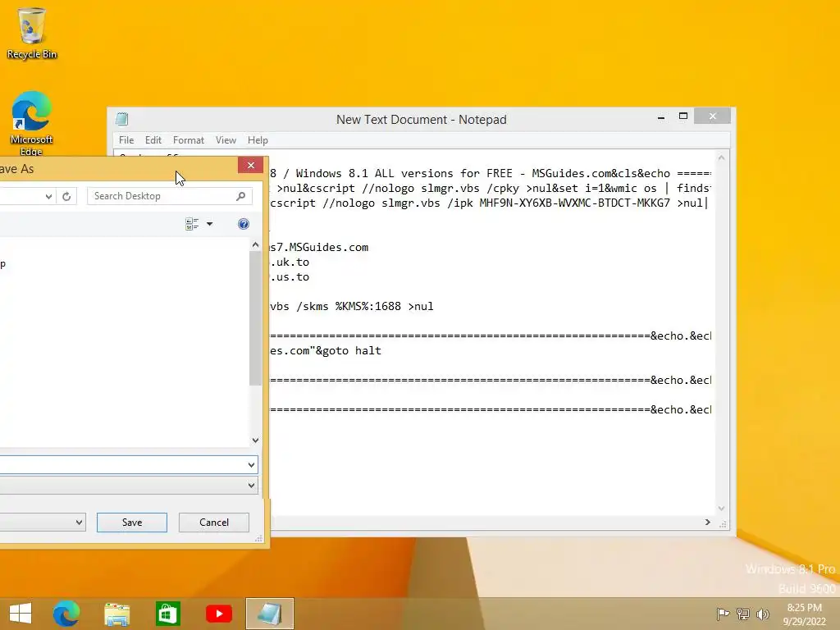Open the Format menu in Notepad
The height and width of the screenshot is (630, 840).
click(x=189, y=139)
